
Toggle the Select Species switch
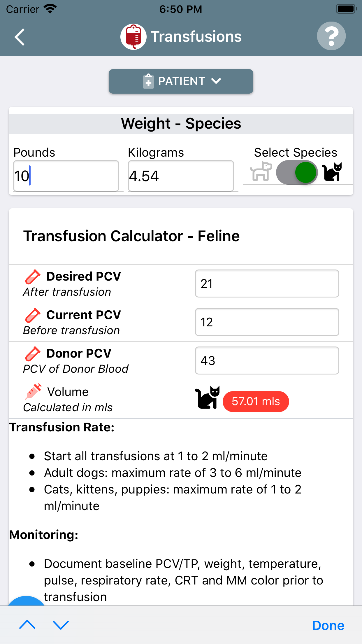(x=297, y=172)
